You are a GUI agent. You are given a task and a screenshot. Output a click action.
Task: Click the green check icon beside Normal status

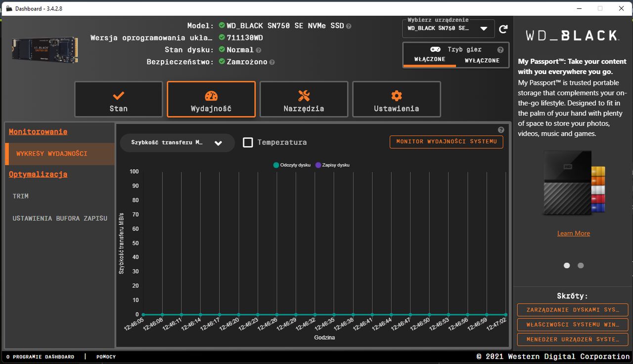tap(222, 49)
